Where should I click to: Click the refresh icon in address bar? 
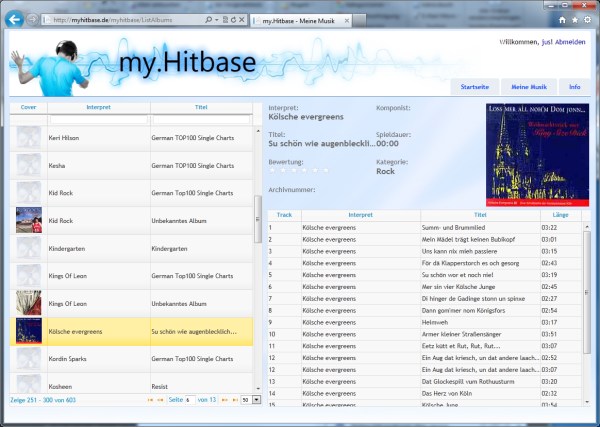(x=233, y=20)
